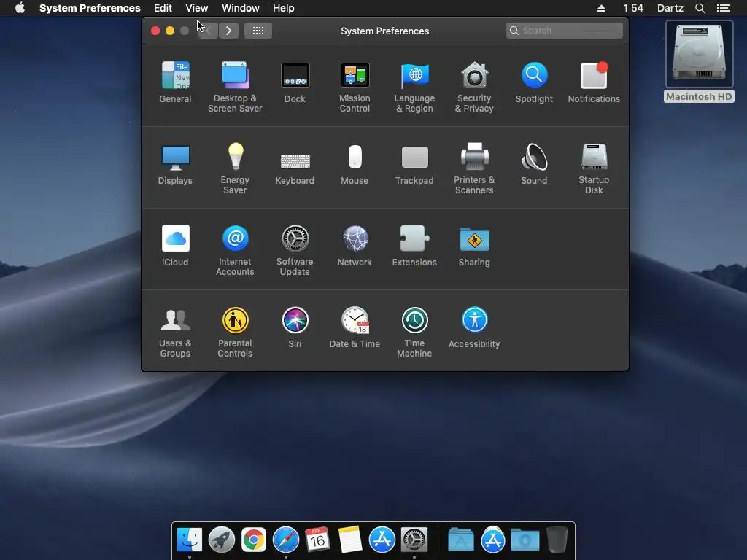Open Date & Time preferences
747x560 pixels.
pyautogui.click(x=355, y=327)
